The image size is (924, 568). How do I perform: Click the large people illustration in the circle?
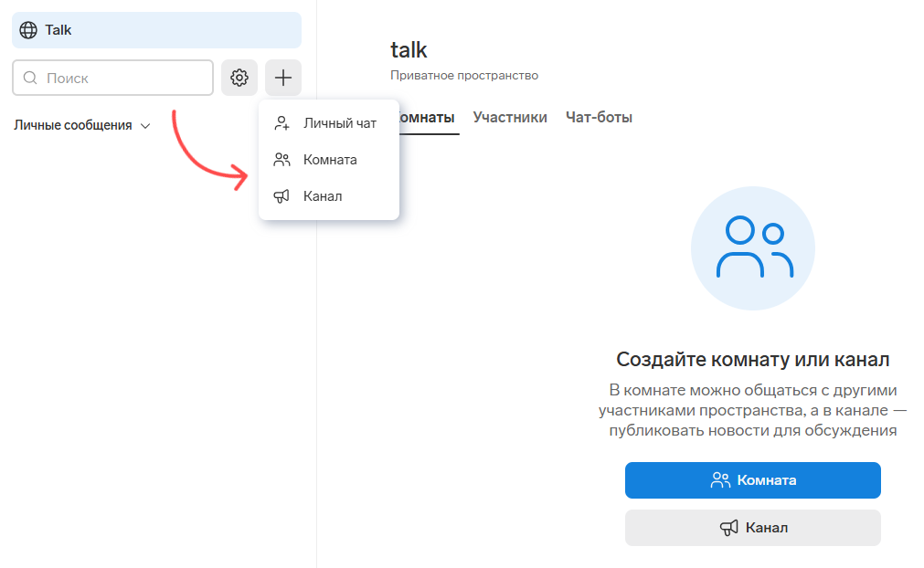(753, 247)
